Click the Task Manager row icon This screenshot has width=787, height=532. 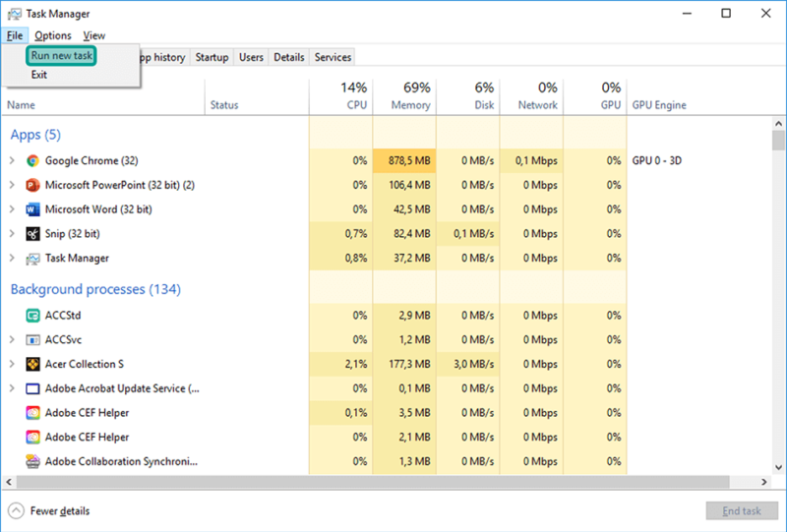pyautogui.click(x=32, y=259)
